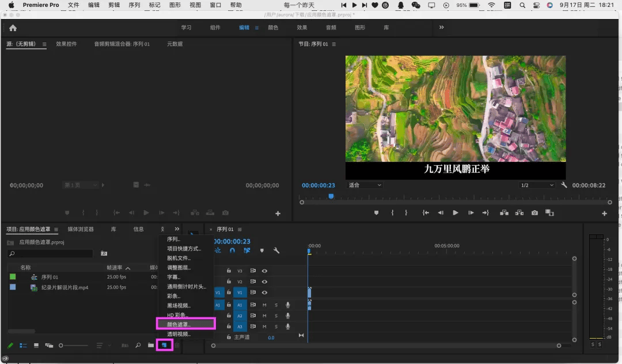622x364 pixels.
Task: Click the Program monitor timecode 00:00:00:23
Action: [x=318, y=185]
